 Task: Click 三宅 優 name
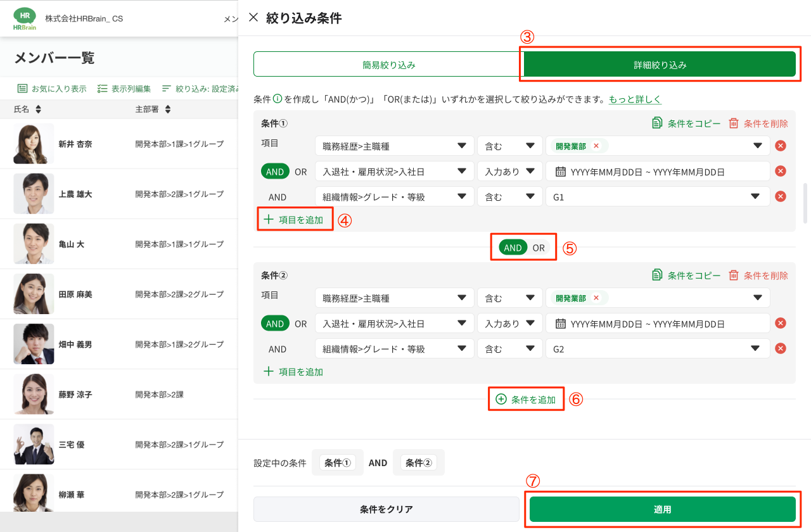pos(72,445)
